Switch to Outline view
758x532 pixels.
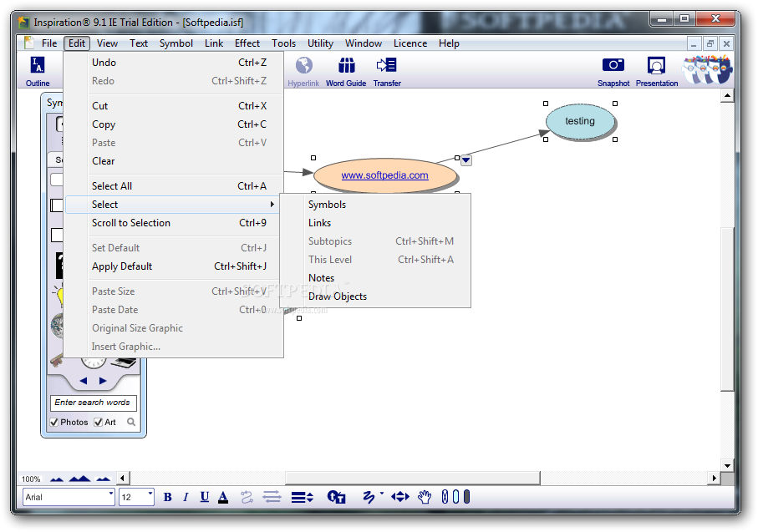click(38, 71)
